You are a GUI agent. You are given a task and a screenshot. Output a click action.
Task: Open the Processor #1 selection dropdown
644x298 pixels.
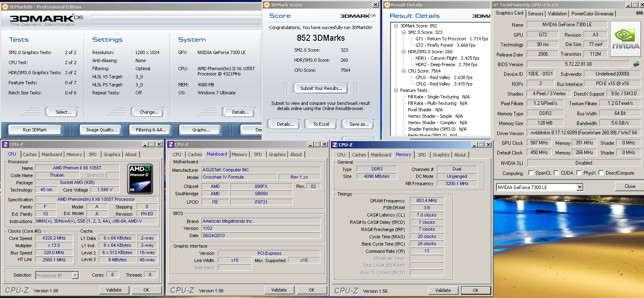75,275
